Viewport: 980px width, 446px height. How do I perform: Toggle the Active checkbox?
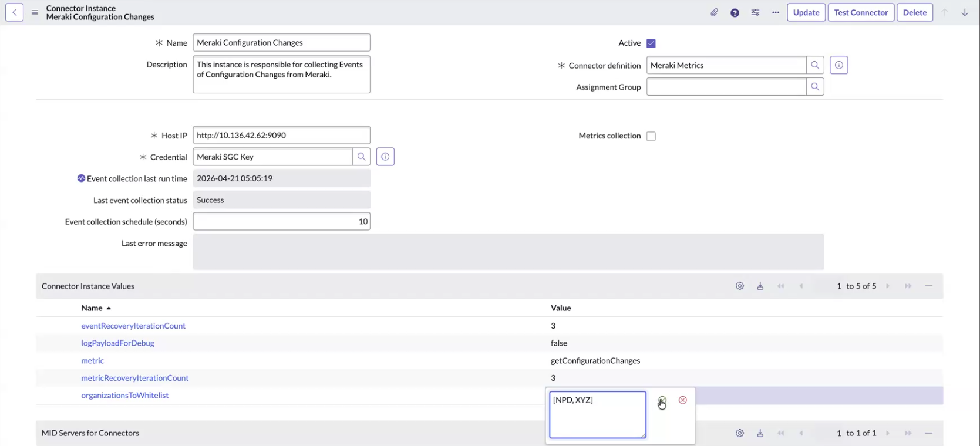(x=651, y=43)
